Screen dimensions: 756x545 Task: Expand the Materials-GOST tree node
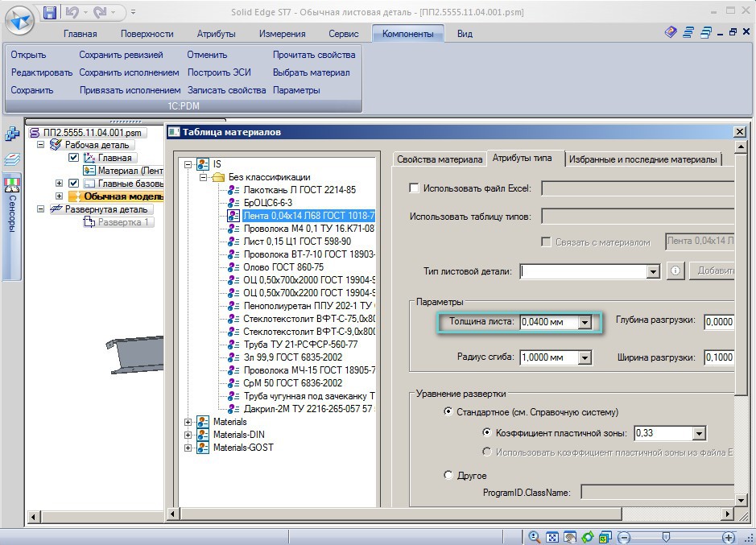[188, 448]
